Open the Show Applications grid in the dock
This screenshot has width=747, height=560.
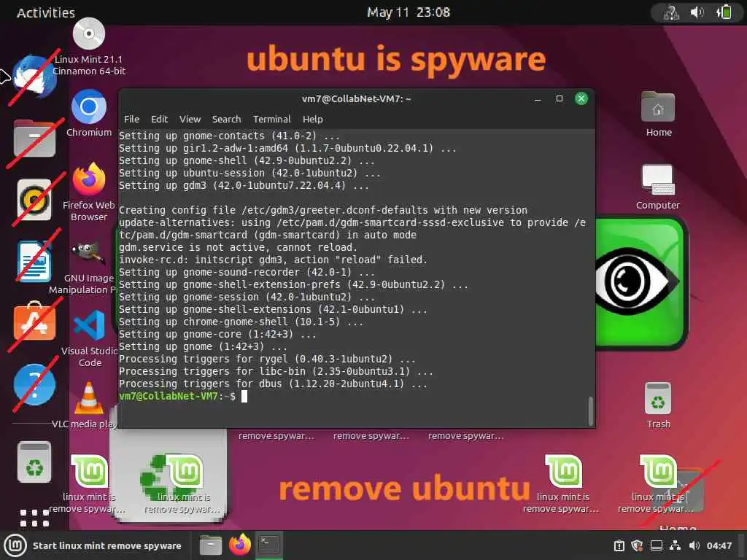pyautogui.click(x=34, y=518)
